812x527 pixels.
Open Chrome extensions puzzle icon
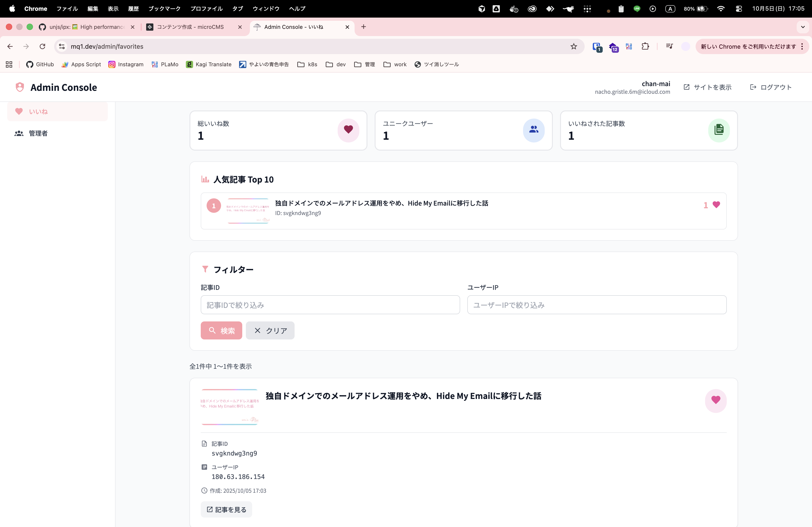click(x=645, y=47)
